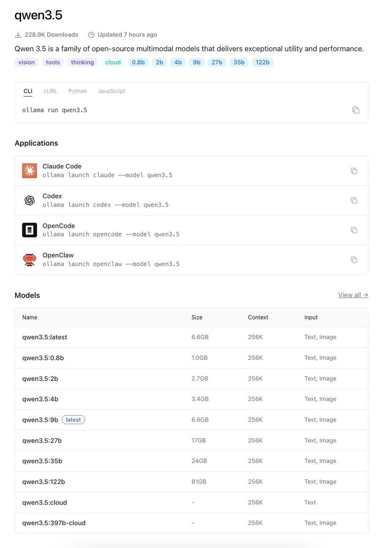Click the 3.4GB size cell
392x548 pixels.
click(x=200, y=399)
